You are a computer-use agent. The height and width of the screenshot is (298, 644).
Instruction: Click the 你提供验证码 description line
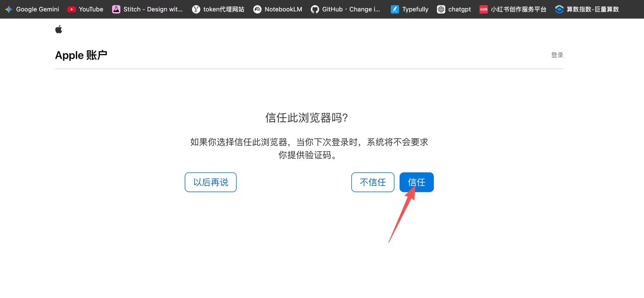(x=308, y=155)
